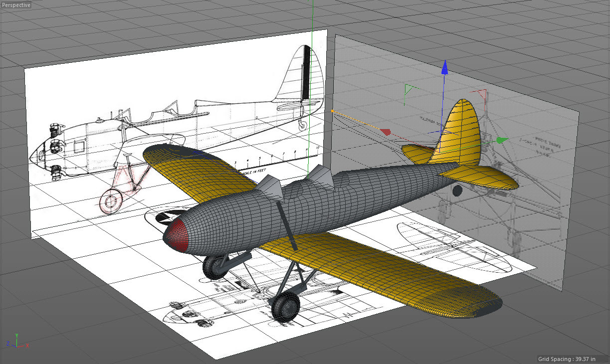610x364 pixels.
Task: Select the red highlighted polygons on the nose
Action: tap(177, 235)
